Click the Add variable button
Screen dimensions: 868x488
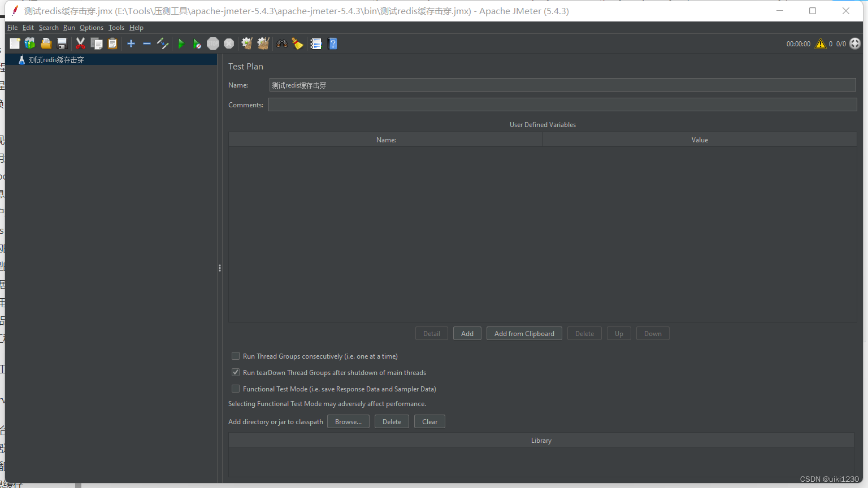click(467, 333)
